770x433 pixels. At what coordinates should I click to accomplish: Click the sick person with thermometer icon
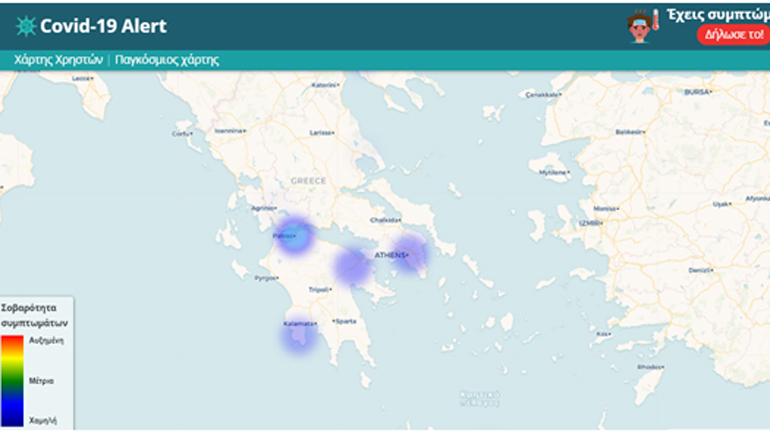coord(638,26)
